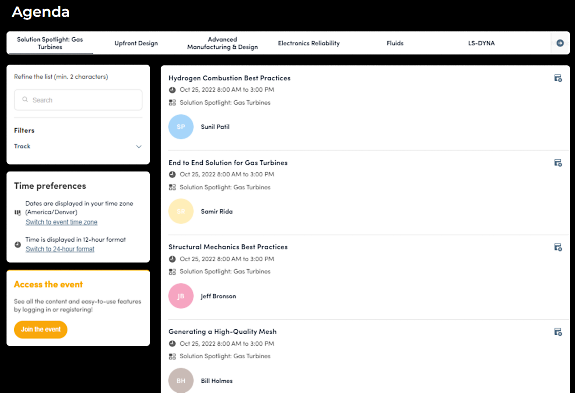Expand the Track filter dropdown

pos(78,146)
